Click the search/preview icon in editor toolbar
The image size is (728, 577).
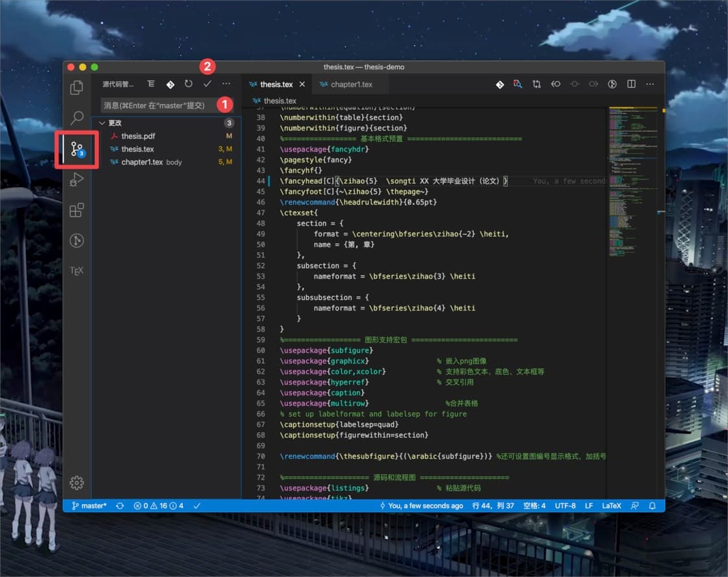tap(517, 84)
